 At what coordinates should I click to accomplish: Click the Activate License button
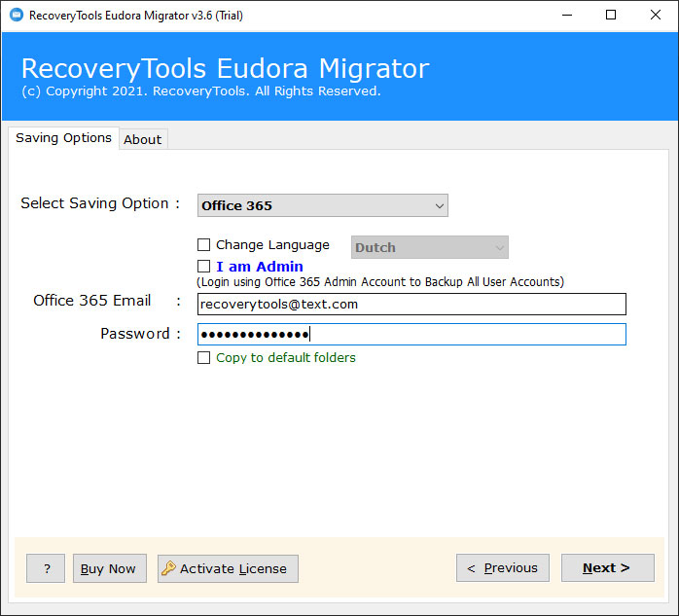click(228, 568)
